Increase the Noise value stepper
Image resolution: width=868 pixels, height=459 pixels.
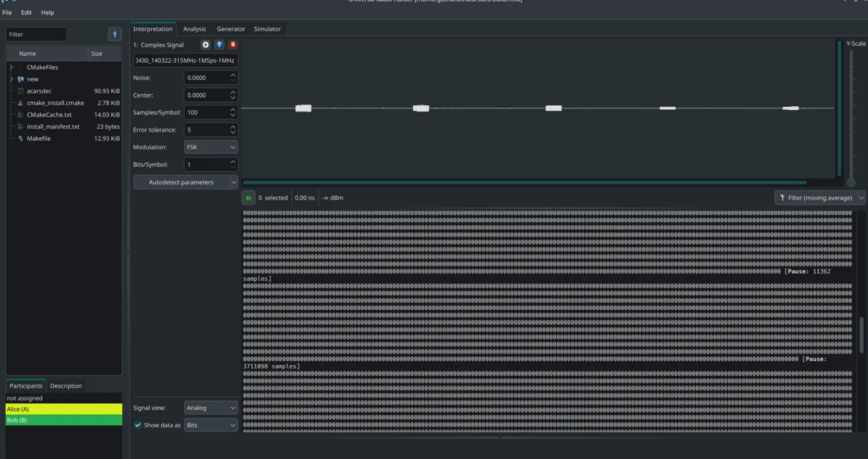[x=233, y=75]
